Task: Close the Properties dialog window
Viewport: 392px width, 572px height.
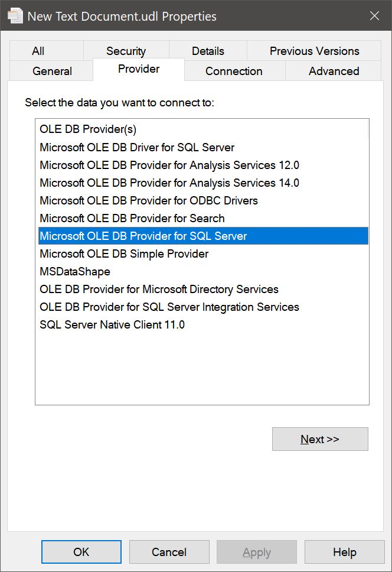Action: (374, 16)
